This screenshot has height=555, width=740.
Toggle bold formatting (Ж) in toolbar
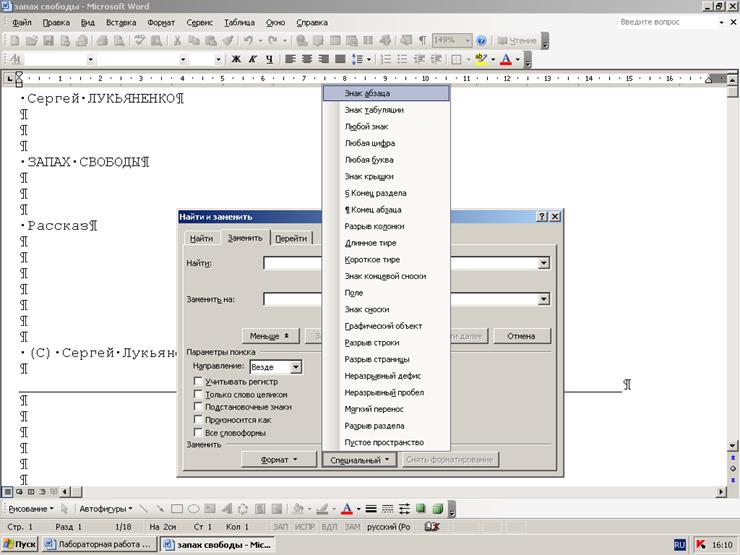pyautogui.click(x=237, y=59)
